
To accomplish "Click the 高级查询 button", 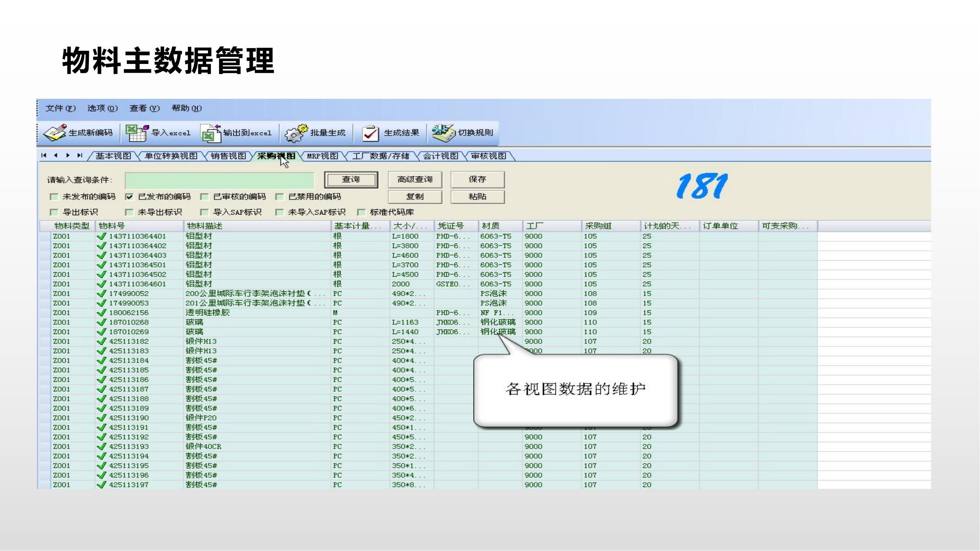I will pos(415,180).
